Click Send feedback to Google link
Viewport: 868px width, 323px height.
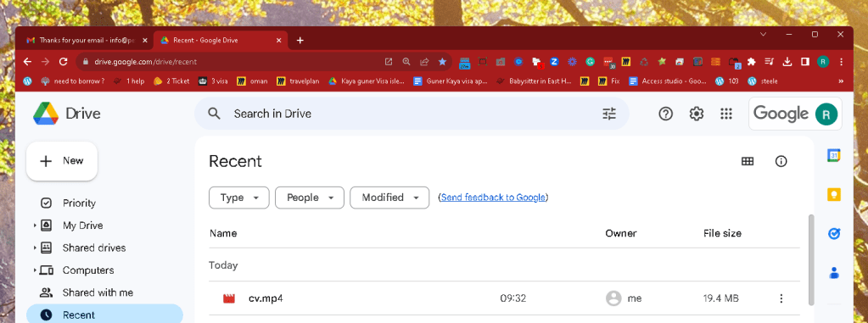click(x=493, y=198)
